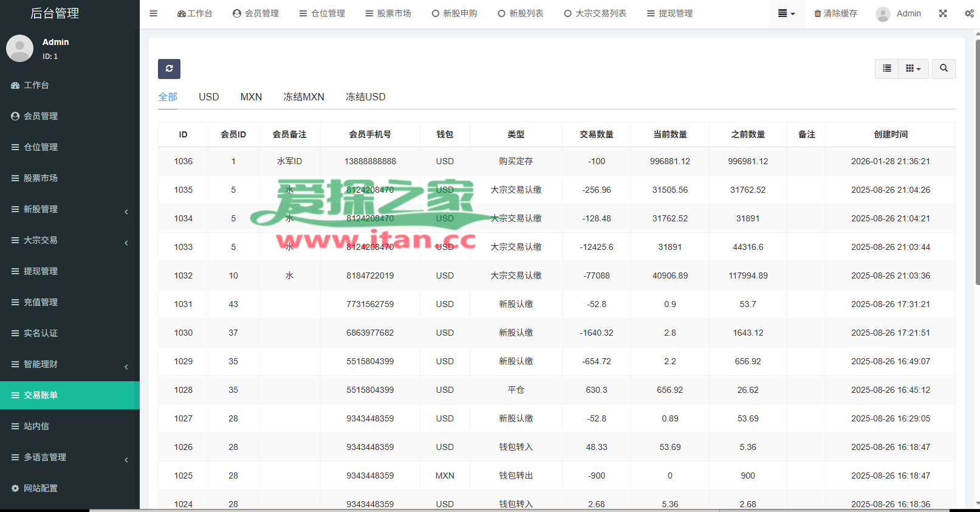Open 提现管理 in the top navigation

(x=670, y=13)
